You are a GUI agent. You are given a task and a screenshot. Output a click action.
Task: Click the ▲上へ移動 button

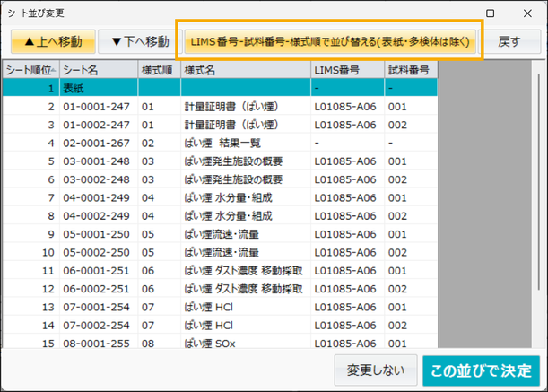(x=53, y=41)
